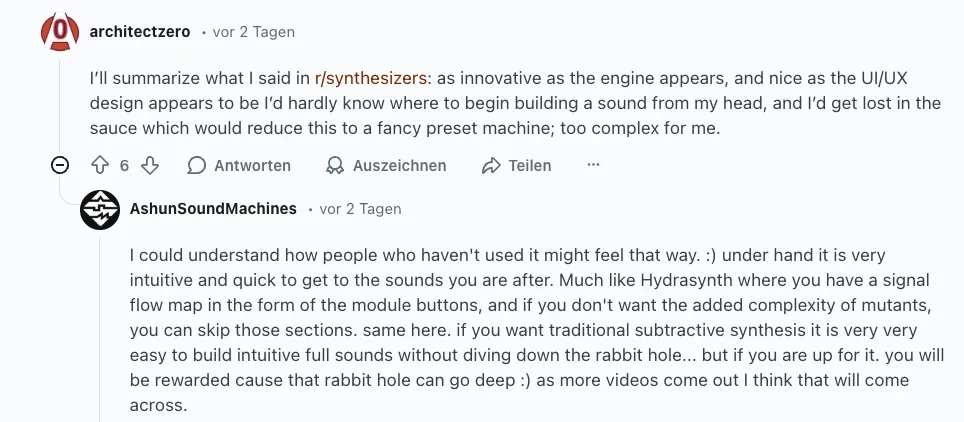Open the architectzero username link
Screen dimensions: 964x422
pyautogui.click(x=140, y=32)
